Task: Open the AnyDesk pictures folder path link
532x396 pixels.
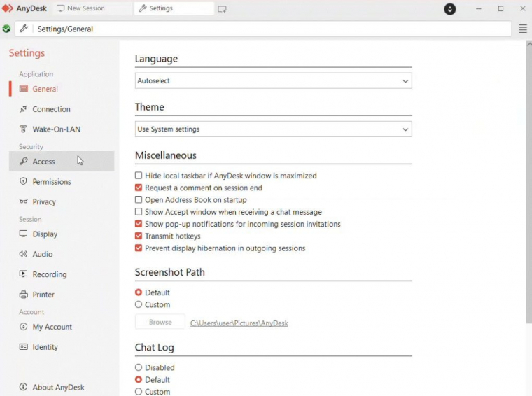Action: (239, 323)
